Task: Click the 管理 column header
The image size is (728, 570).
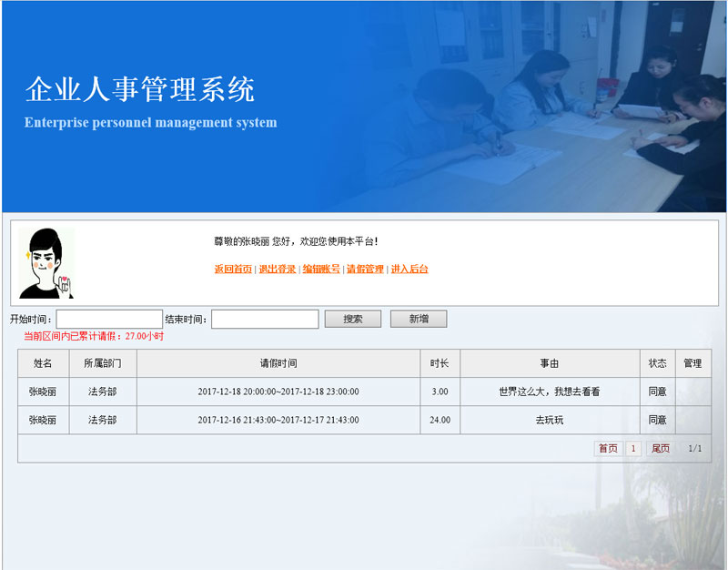Action: click(x=693, y=363)
